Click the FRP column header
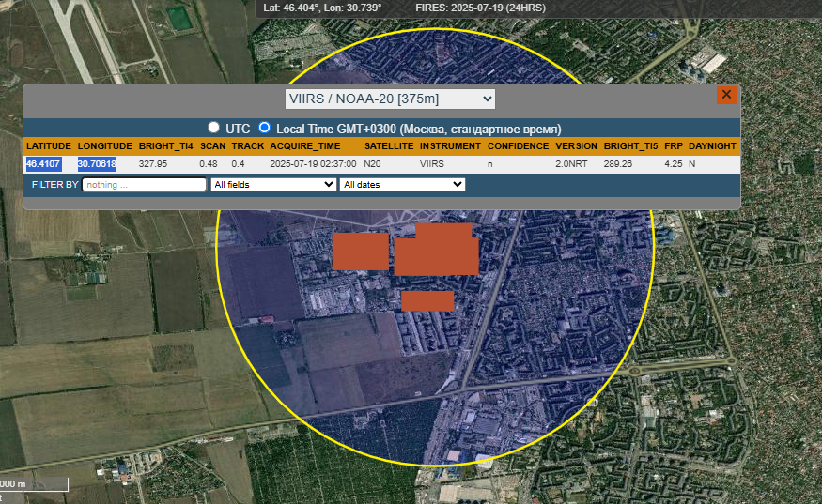The width and height of the screenshot is (822, 504). coord(674,146)
